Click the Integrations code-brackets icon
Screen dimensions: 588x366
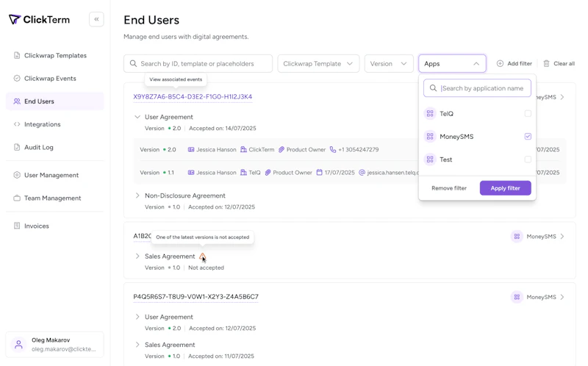[x=17, y=124]
